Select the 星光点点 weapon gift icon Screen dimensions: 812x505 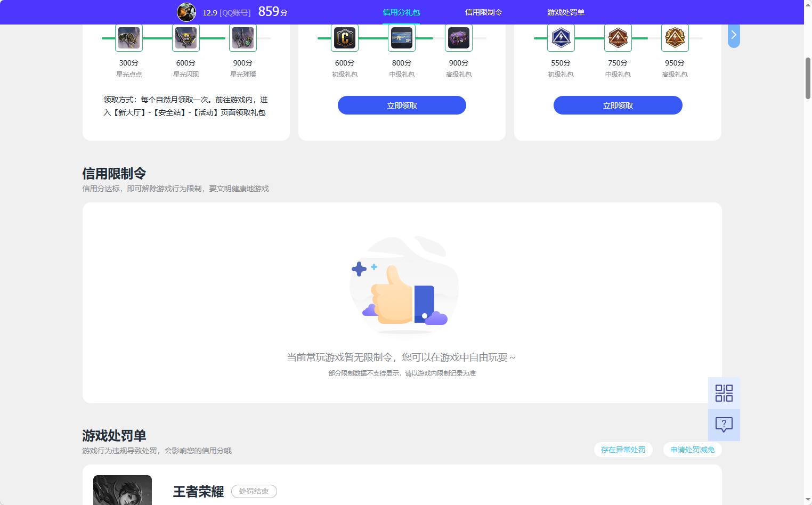(128, 38)
